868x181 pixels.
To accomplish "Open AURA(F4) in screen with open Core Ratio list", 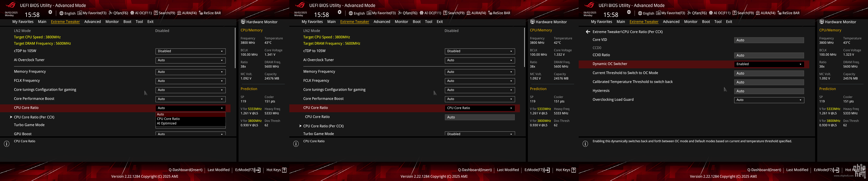I will point(187,13).
